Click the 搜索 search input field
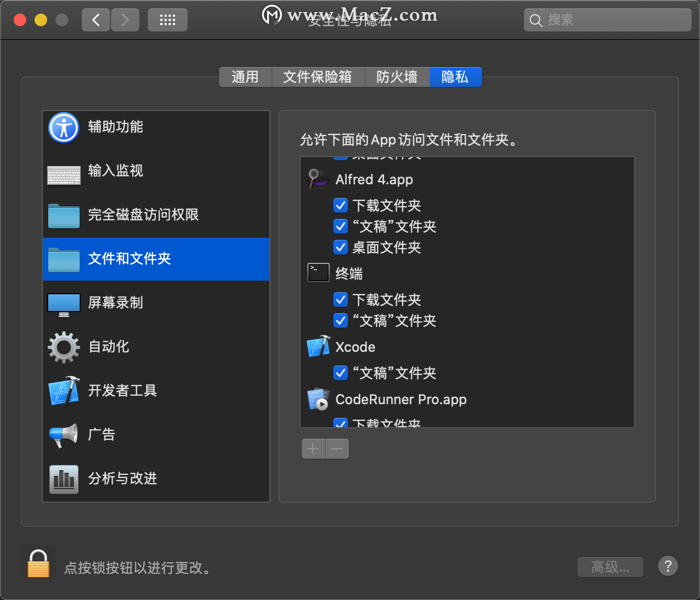 click(608, 20)
